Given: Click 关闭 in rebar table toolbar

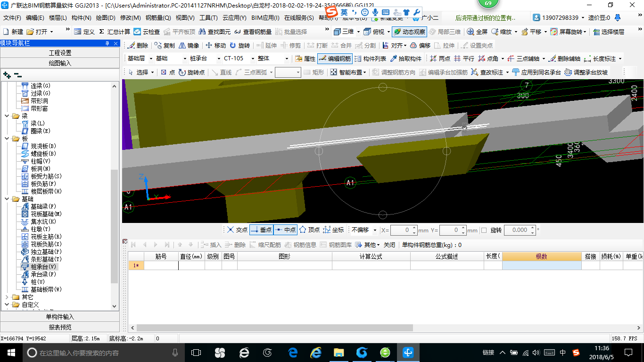Looking at the screenshot, I should (389, 245).
